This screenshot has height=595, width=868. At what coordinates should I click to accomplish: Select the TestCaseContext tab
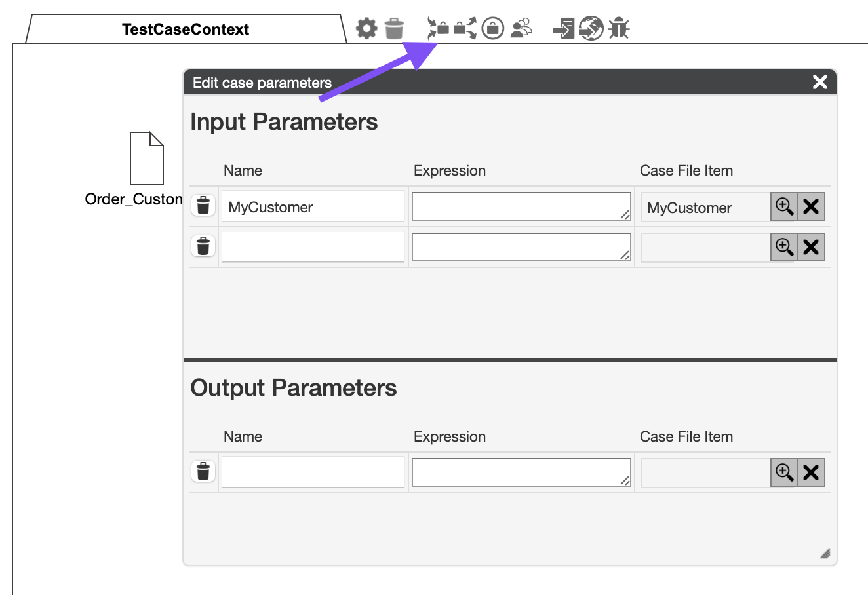[x=186, y=29]
